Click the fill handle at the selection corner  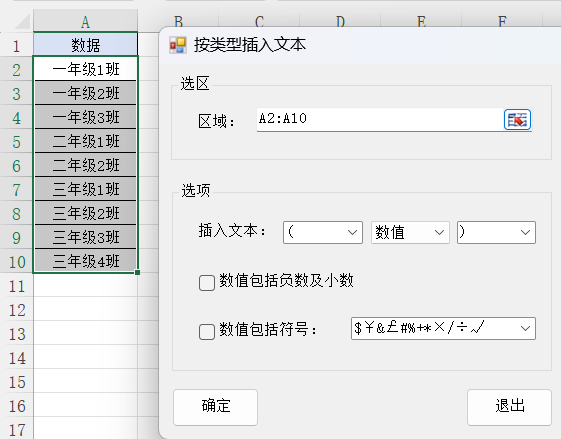coord(137,272)
